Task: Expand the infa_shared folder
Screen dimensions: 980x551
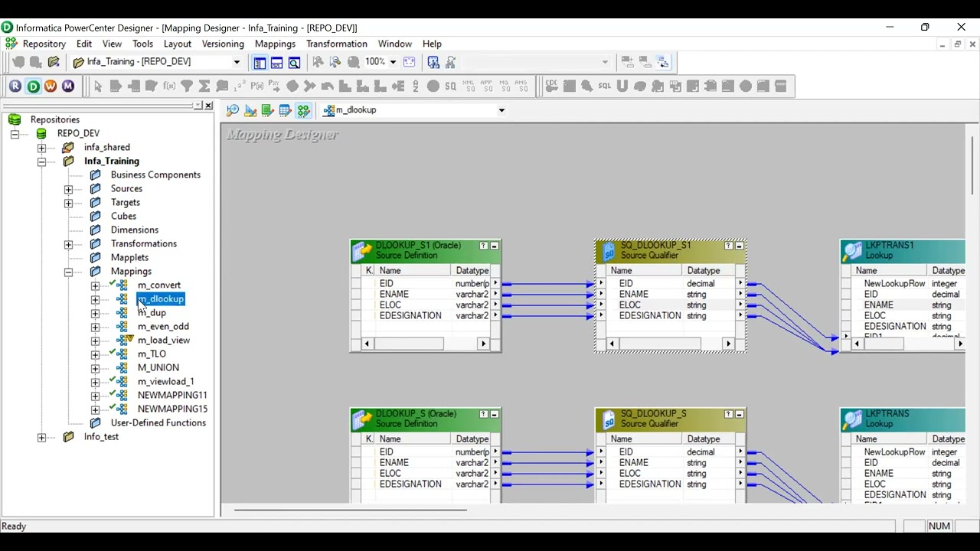Action: [x=41, y=148]
